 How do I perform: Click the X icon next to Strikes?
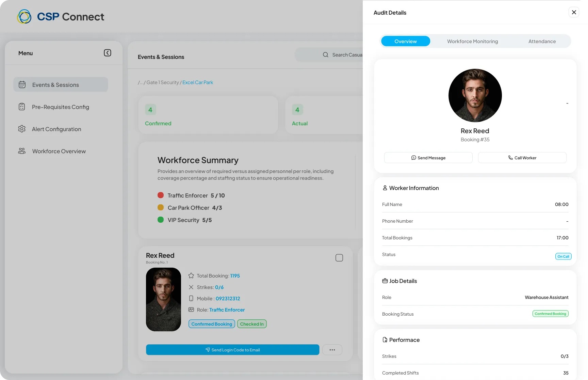click(x=191, y=287)
